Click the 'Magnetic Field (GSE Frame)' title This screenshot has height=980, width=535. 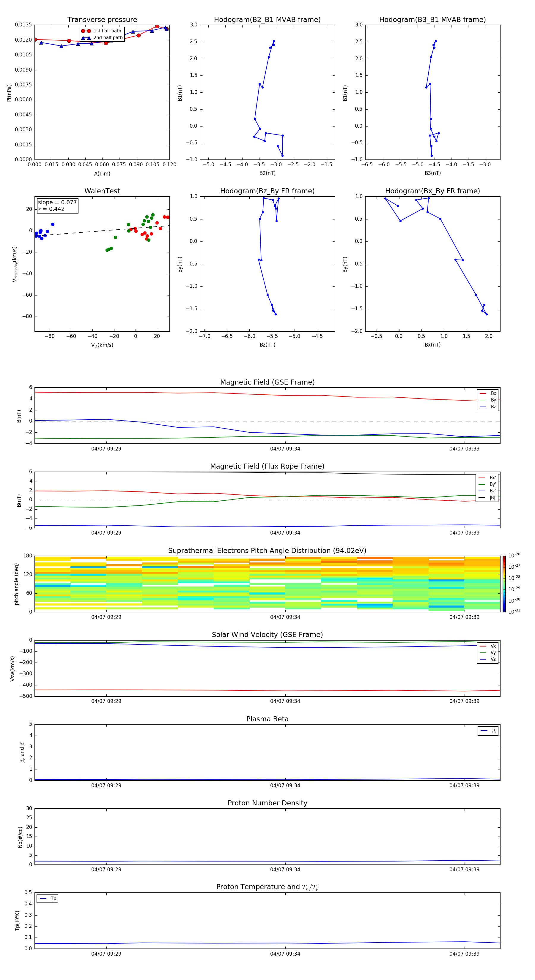click(x=267, y=382)
